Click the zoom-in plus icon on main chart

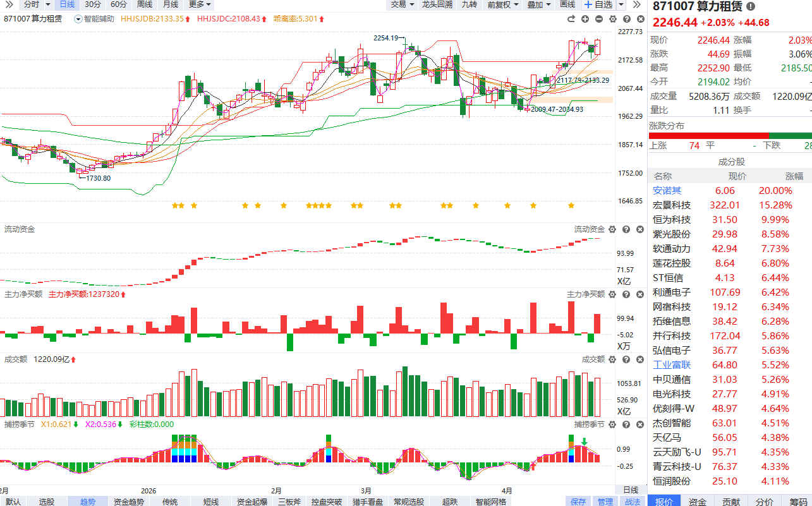[x=585, y=19]
